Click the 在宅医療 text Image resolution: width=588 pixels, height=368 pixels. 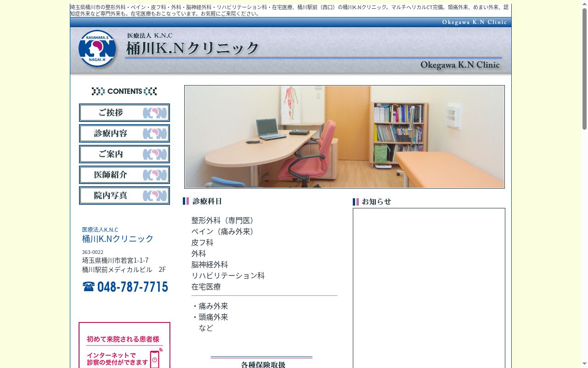[206, 287]
